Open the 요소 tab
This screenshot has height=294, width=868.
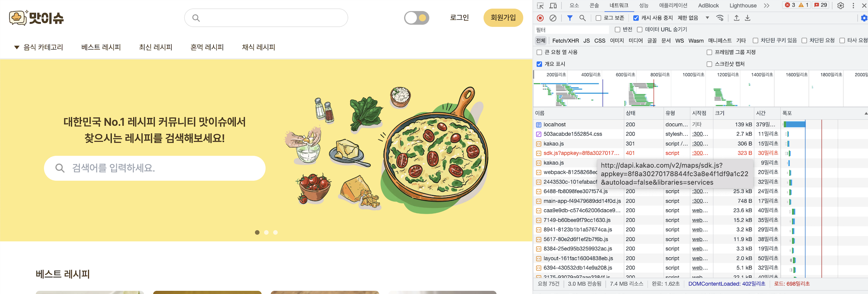pos(574,5)
